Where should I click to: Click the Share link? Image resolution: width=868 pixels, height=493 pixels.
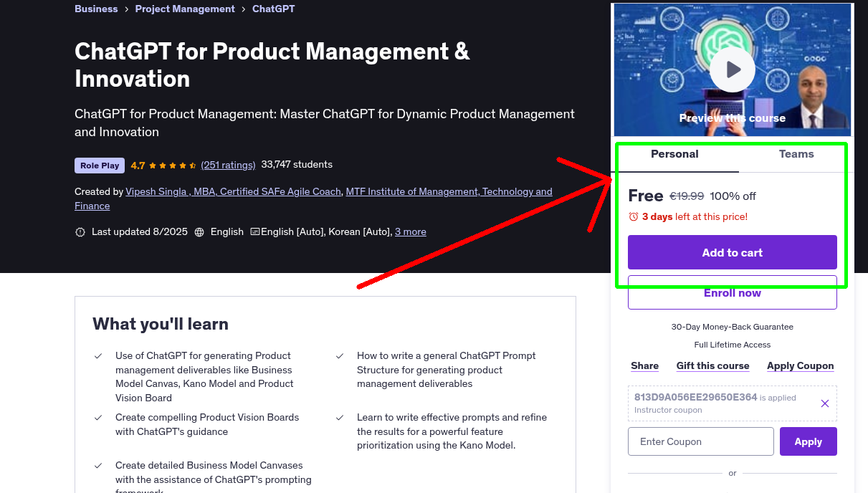coord(644,365)
